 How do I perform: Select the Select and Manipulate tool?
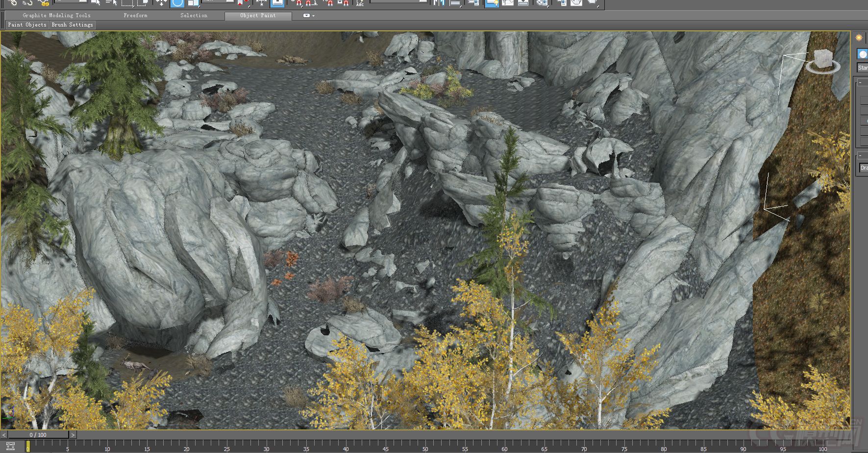pyautogui.click(x=261, y=2)
